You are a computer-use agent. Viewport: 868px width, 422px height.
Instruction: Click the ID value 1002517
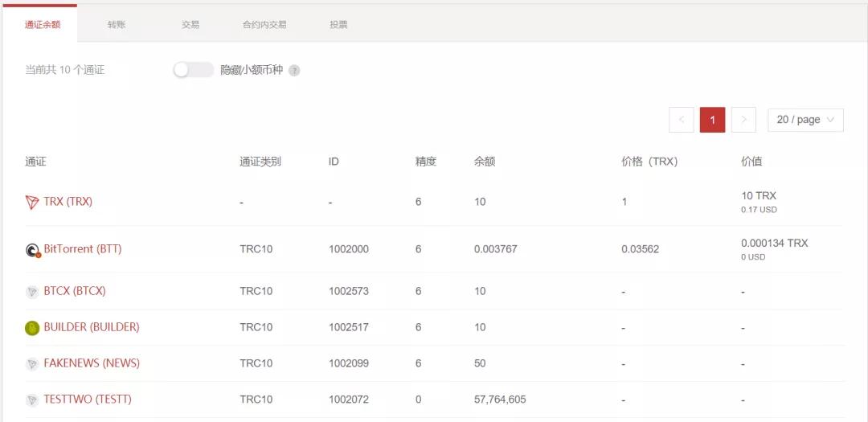pyautogui.click(x=349, y=326)
